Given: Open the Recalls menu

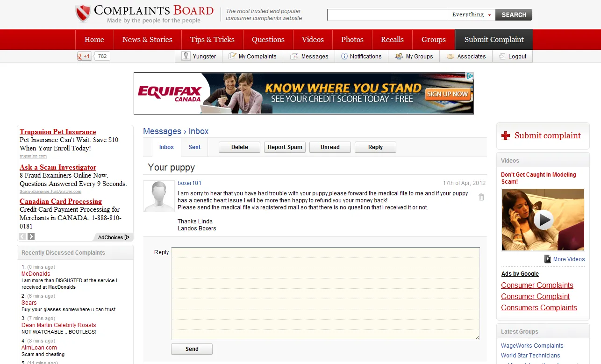Looking at the screenshot, I should 392,40.
